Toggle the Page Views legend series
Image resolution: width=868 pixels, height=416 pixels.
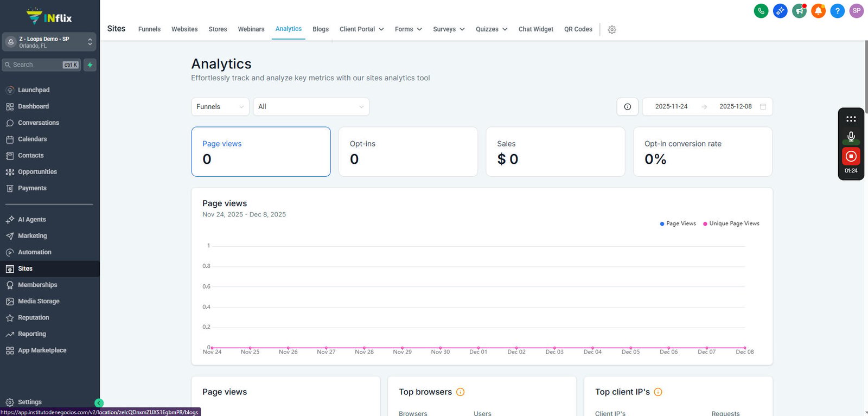[x=678, y=223]
